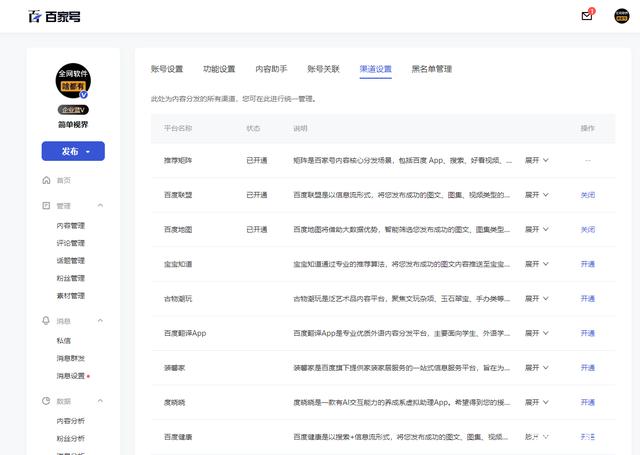
Task: Click the 数据 pie chart icon
Action: coord(46,401)
